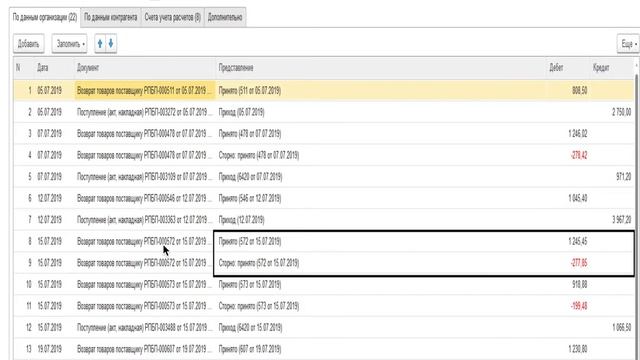This screenshot has height=360, width=640.
Task: Click the debit value 1 245,45
Action: coord(578,242)
